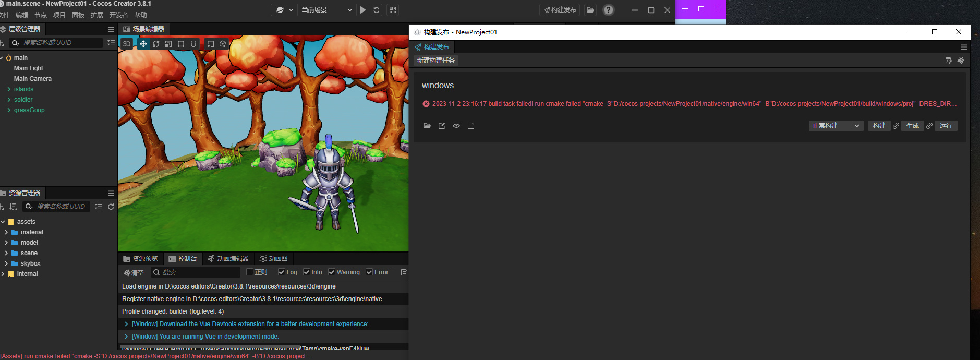Click the 构建发布 button in top toolbar
This screenshot has height=360, width=980.
click(x=560, y=10)
